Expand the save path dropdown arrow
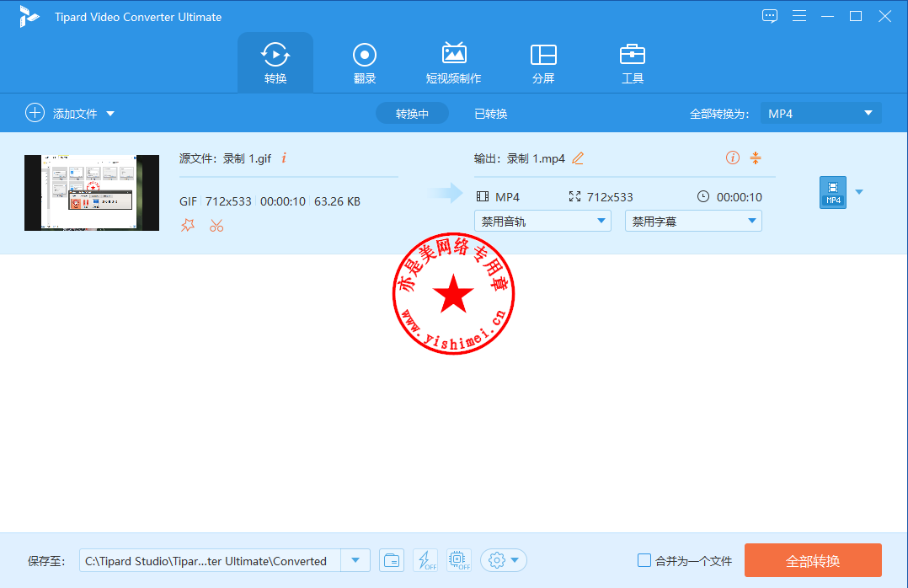Viewport: 908px width, 588px height. click(355, 561)
